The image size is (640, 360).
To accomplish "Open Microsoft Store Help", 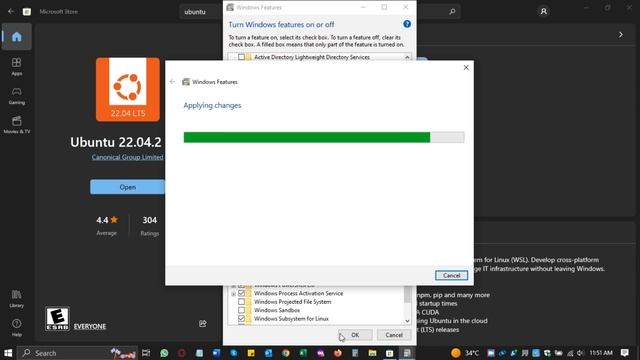I will [x=17, y=328].
